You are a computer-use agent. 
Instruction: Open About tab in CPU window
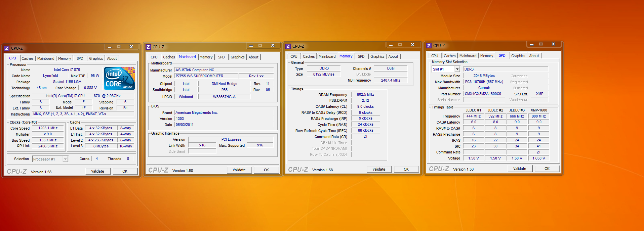pyautogui.click(x=112, y=58)
